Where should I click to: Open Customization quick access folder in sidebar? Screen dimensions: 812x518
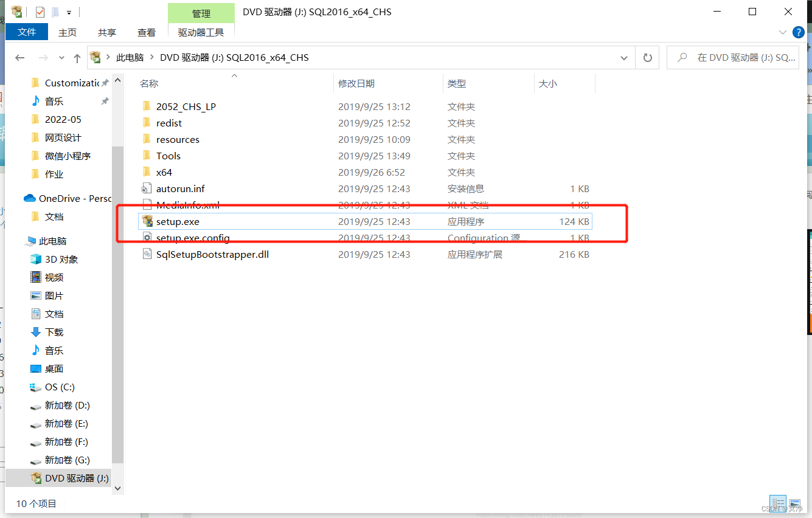point(72,83)
